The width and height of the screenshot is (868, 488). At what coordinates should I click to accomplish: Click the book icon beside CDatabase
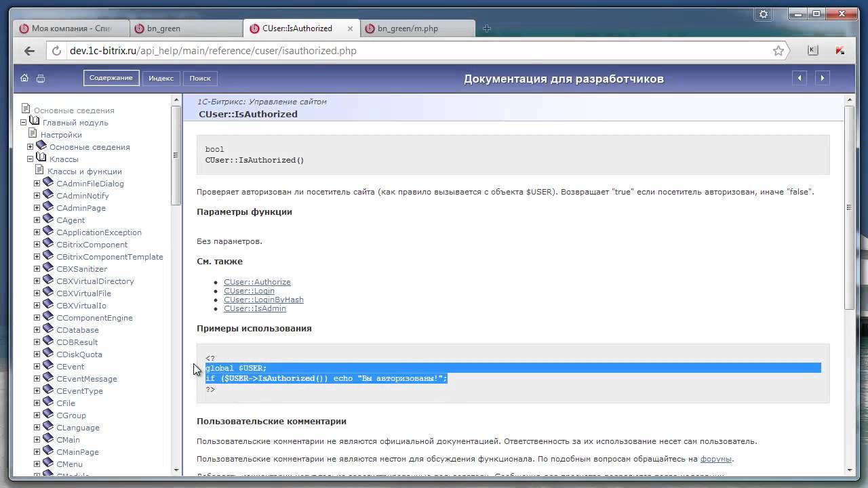pos(48,329)
